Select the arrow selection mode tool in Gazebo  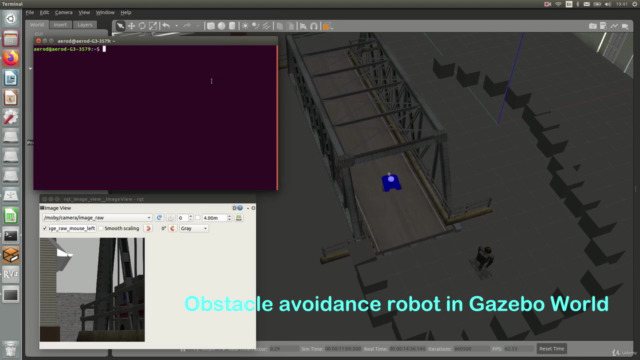tap(120, 26)
